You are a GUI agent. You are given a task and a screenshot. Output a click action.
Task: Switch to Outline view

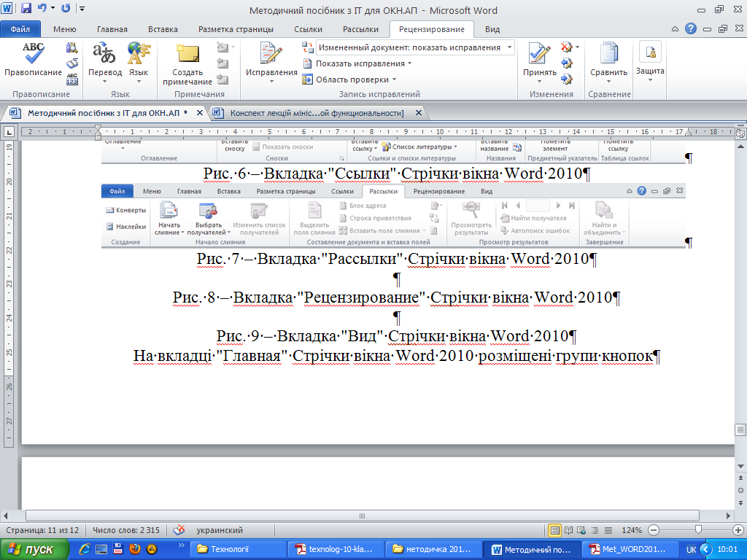coord(595,530)
